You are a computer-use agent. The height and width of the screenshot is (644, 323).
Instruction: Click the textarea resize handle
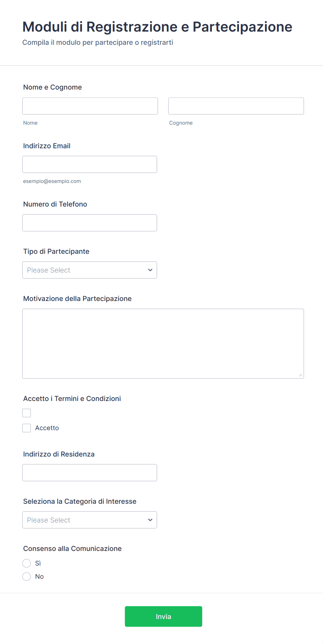(300, 375)
